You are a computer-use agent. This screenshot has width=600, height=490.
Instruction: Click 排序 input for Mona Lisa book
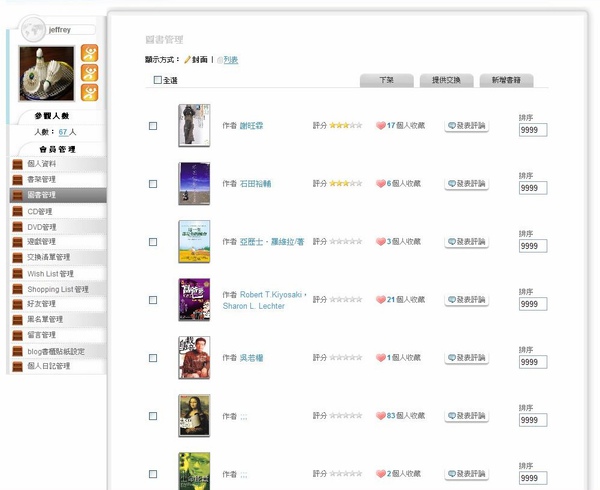coord(533,420)
